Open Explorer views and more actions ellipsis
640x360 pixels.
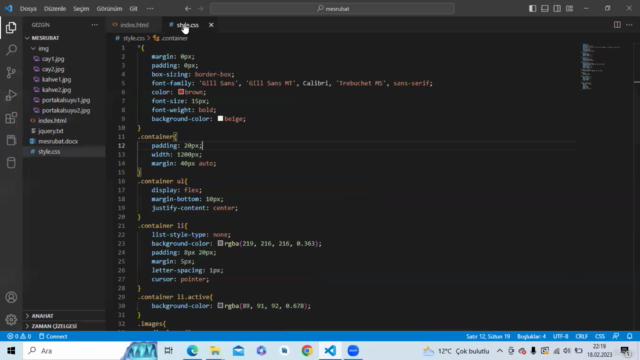coord(95,25)
